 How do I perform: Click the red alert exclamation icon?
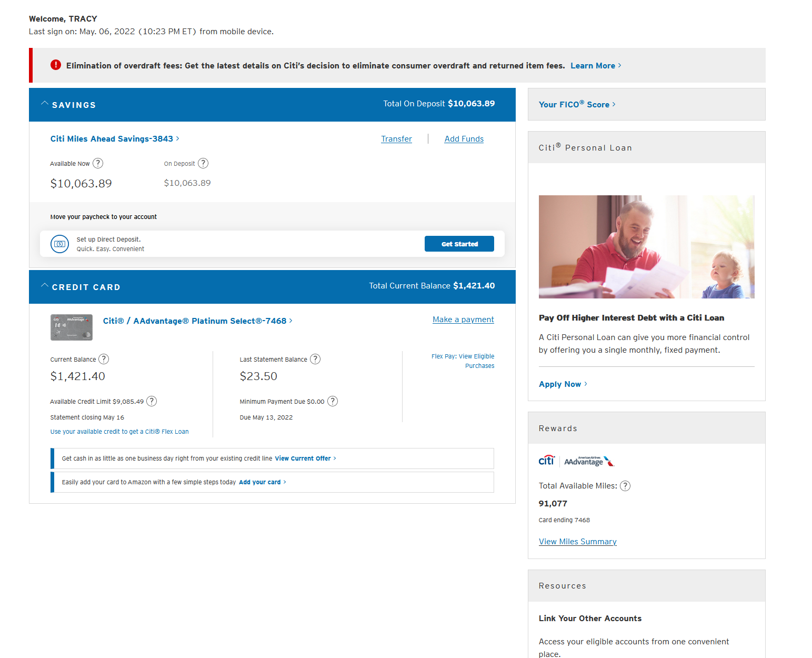56,65
